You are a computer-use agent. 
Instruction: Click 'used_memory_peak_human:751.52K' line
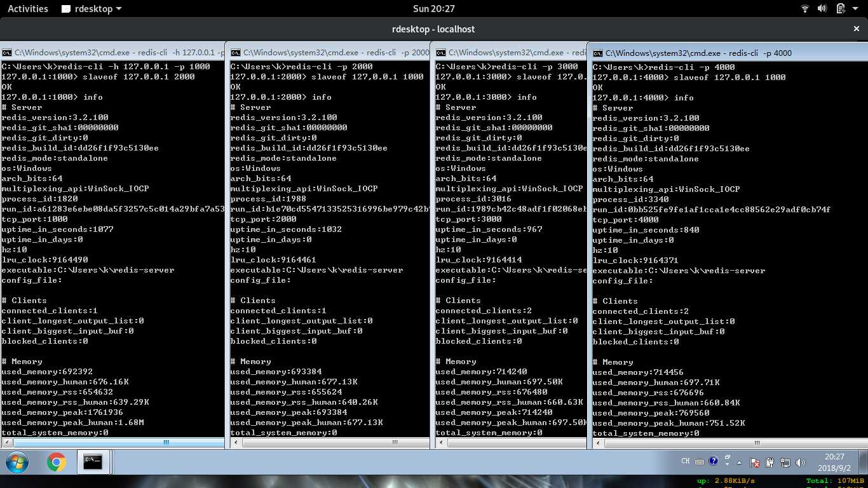pos(669,423)
